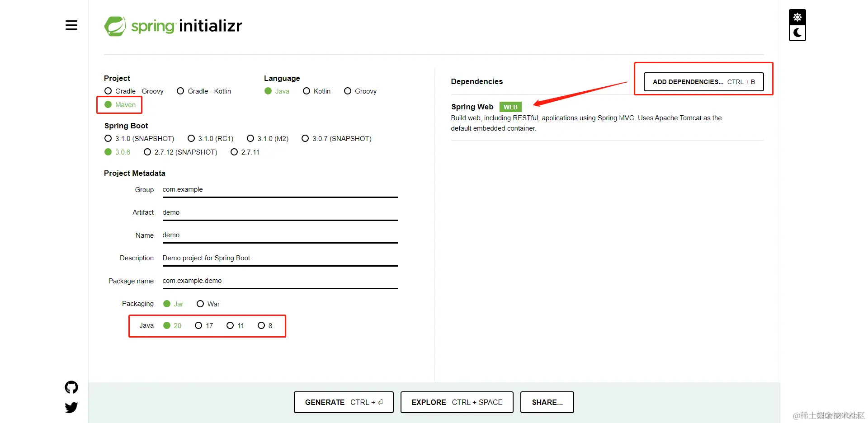Select Java version 17
This screenshot has width=868, height=423.
coord(204,326)
